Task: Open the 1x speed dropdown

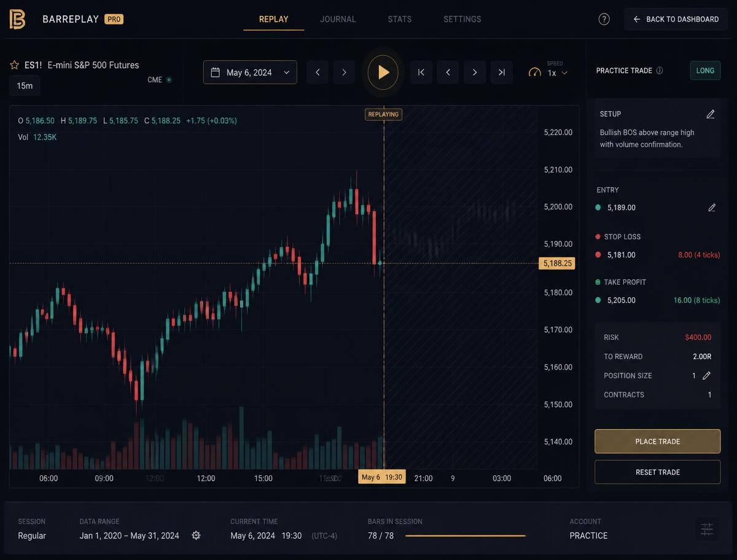Action: tap(558, 72)
